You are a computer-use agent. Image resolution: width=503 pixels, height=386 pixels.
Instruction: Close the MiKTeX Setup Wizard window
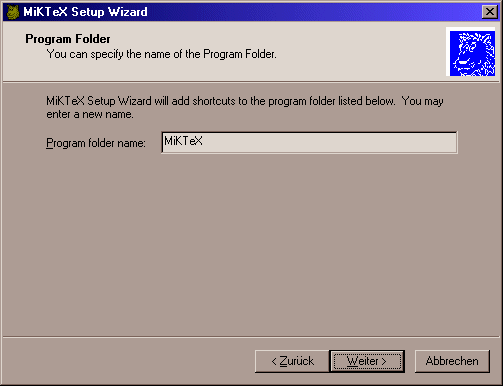tap(490, 12)
